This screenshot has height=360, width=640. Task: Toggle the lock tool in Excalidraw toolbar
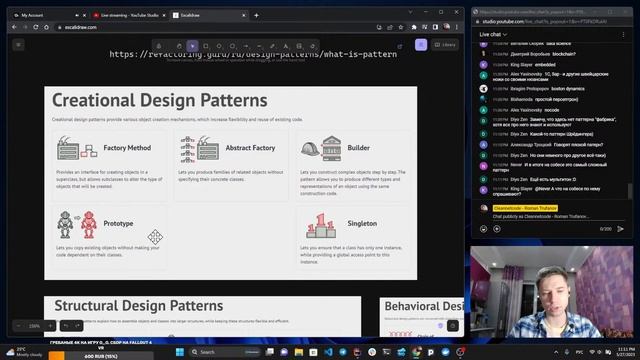[159, 46]
